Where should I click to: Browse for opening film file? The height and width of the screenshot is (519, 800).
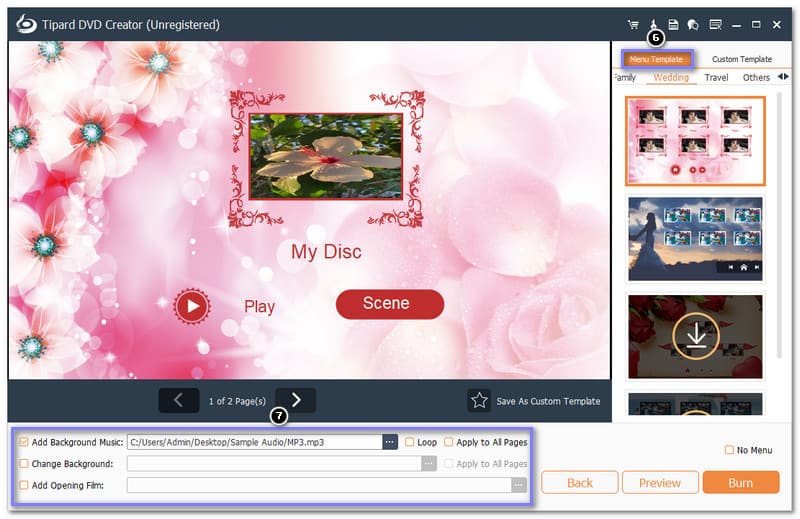pyautogui.click(x=519, y=485)
